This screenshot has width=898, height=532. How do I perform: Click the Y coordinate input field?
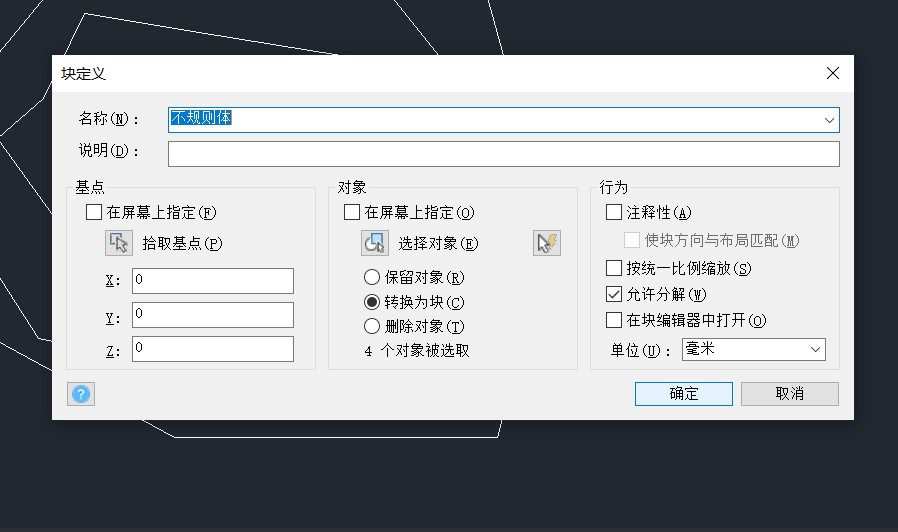pyautogui.click(x=213, y=315)
